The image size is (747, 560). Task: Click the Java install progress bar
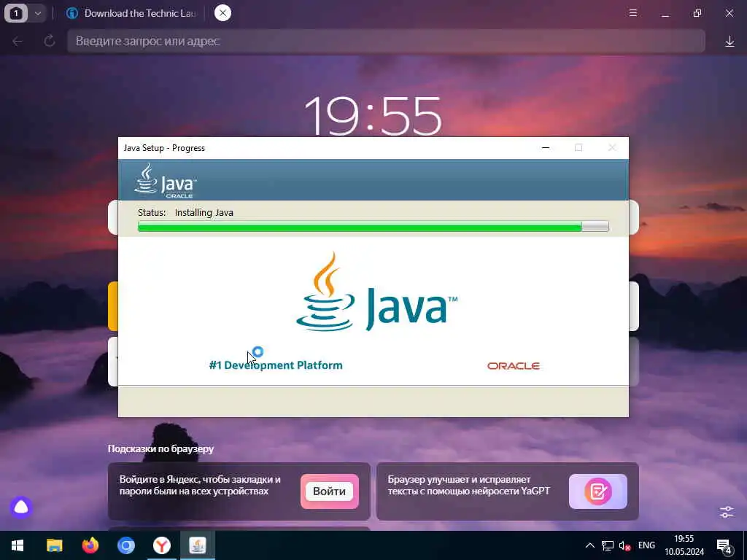373,227
